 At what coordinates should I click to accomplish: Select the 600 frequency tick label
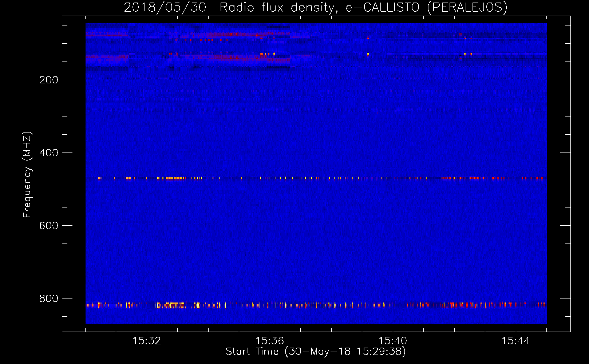click(x=49, y=226)
